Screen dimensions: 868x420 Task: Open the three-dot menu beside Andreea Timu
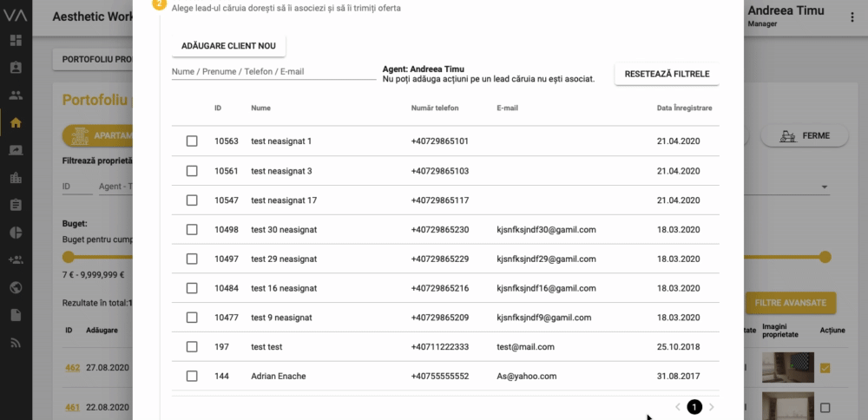(x=843, y=11)
